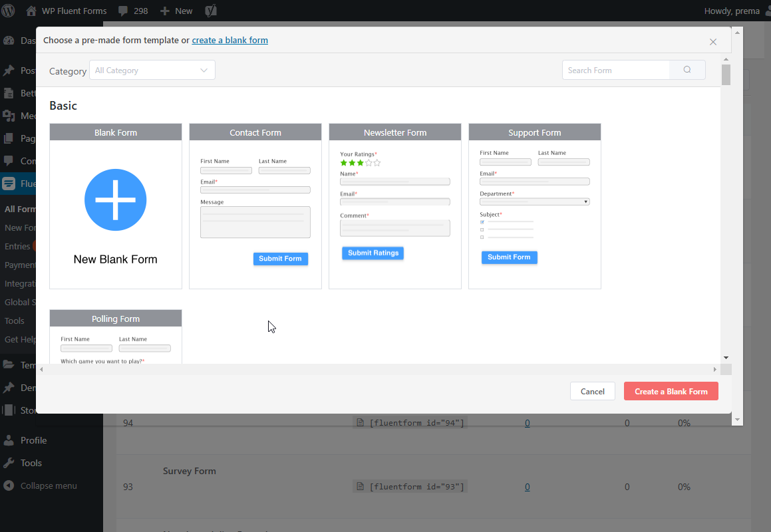Open Tools submenu under Fluent Forms

click(14, 321)
